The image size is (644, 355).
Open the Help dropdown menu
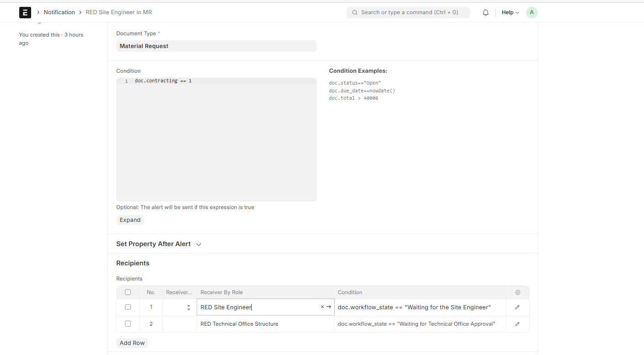(x=510, y=12)
